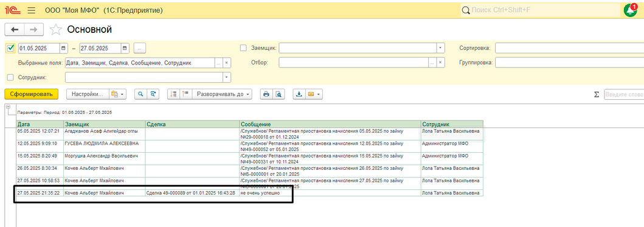Open selection dialog for Отбор

click(x=432, y=63)
